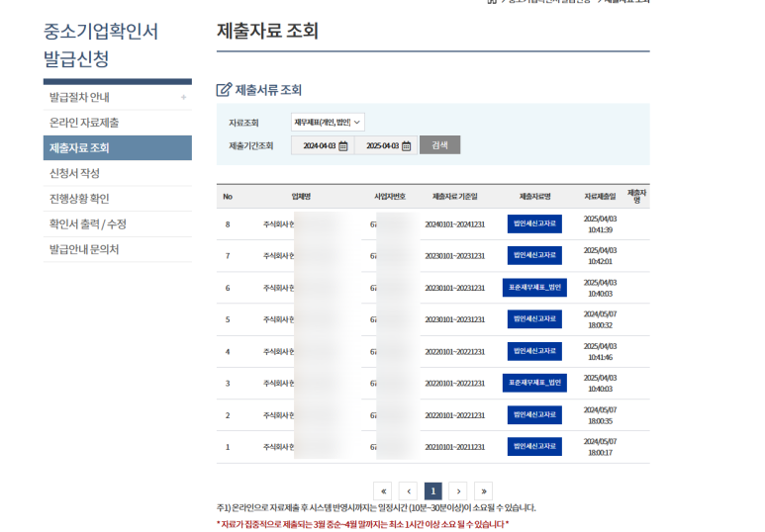Open 발급절차 안내 menu item
Screen dimensions: 765x532
[118, 97]
